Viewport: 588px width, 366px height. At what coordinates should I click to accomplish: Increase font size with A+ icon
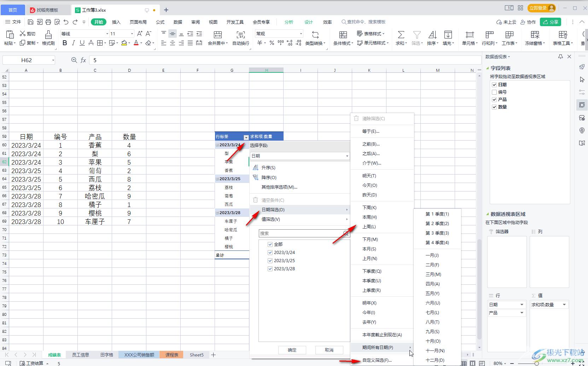pyautogui.click(x=140, y=34)
